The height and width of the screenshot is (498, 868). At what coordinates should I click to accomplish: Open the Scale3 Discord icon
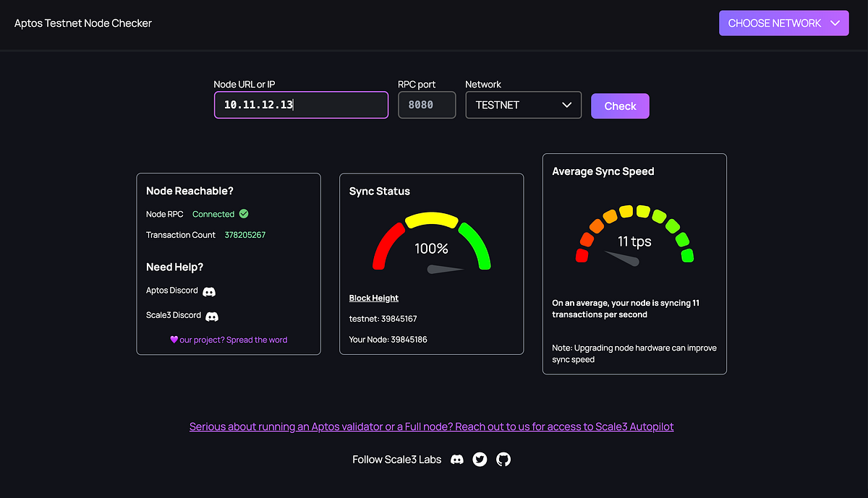coord(211,315)
